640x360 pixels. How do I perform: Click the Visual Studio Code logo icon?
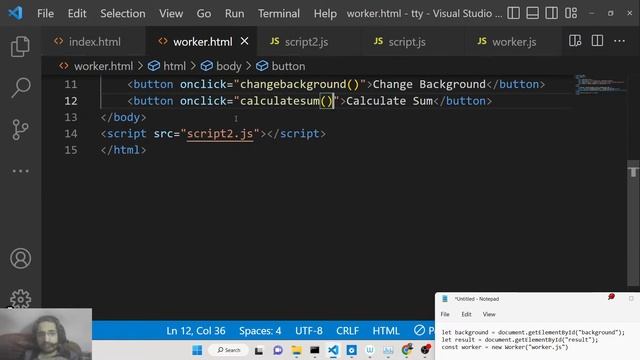pos(16,13)
